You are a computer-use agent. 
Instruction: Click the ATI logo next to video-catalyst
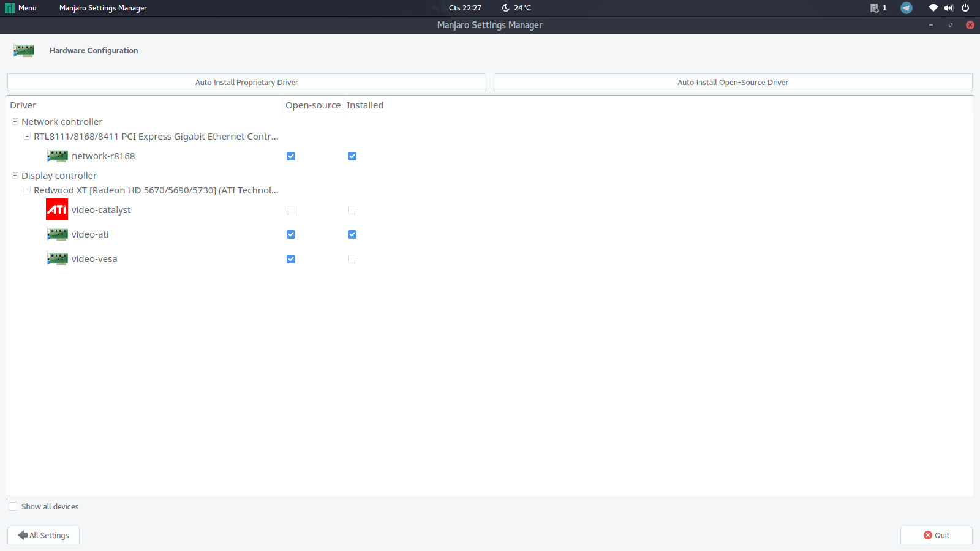click(x=57, y=210)
